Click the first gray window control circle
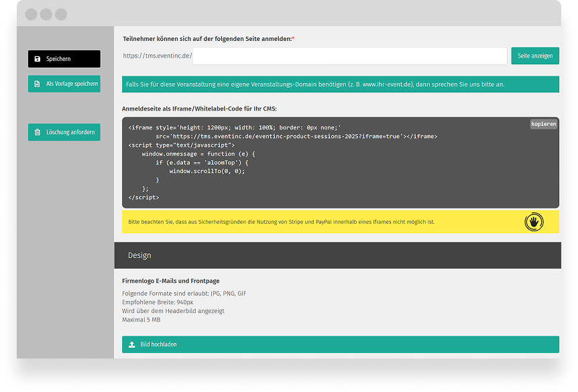The height and width of the screenshot is (392, 578). (x=32, y=14)
